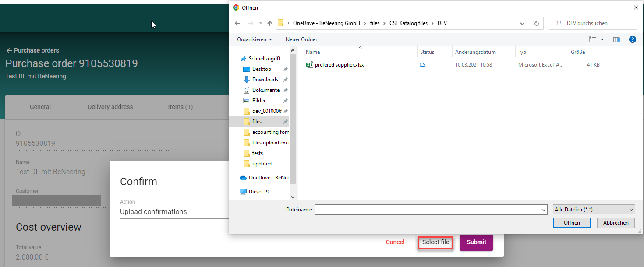The height and width of the screenshot is (267, 644).
Task: Open the file dialog help icon
Action: 632,39
